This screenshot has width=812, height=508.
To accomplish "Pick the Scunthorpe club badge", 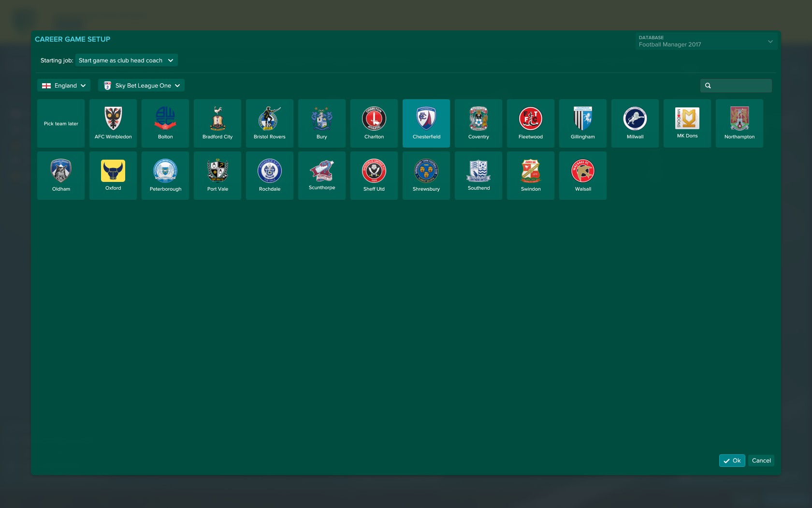I will click(322, 171).
